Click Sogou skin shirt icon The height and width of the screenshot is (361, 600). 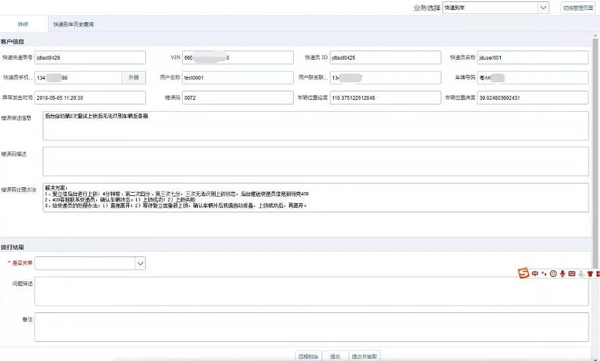590,273
